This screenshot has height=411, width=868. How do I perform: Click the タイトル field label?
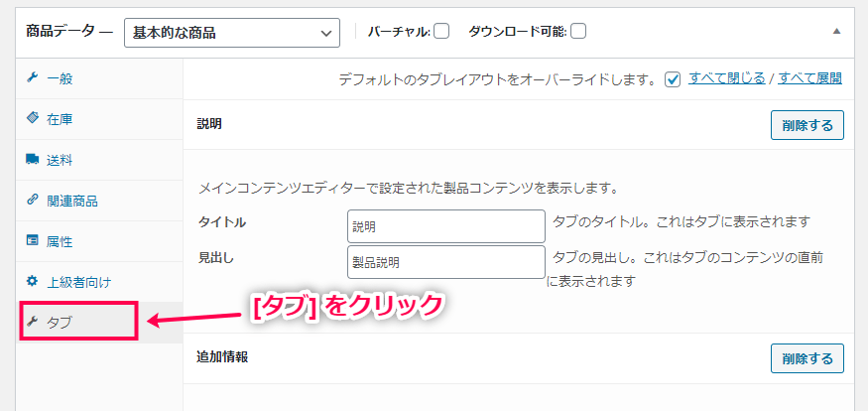click(x=222, y=222)
